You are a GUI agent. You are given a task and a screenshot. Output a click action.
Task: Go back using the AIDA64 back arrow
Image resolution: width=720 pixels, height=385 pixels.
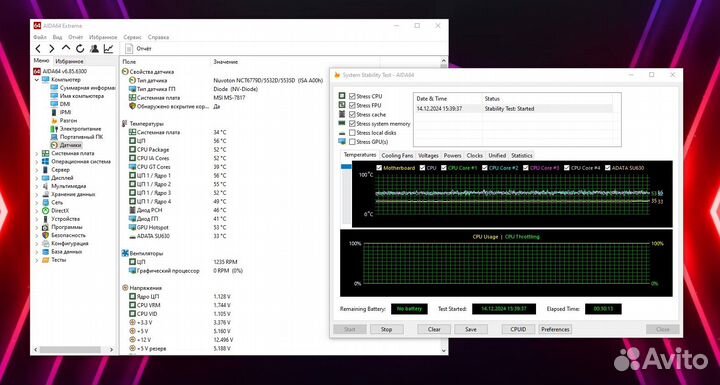[x=38, y=49]
